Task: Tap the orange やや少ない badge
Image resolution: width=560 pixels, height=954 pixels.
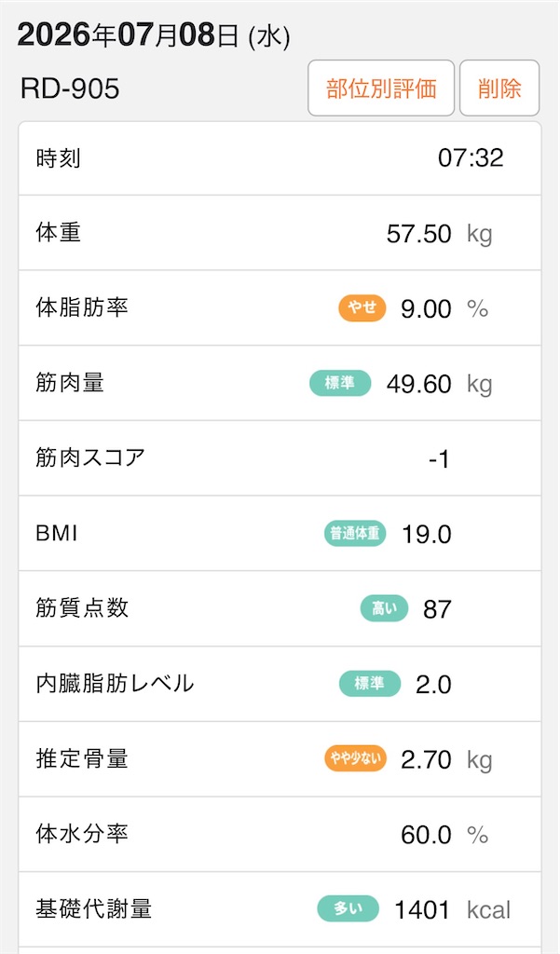Action: pyautogui.click(x=356, y=758)
